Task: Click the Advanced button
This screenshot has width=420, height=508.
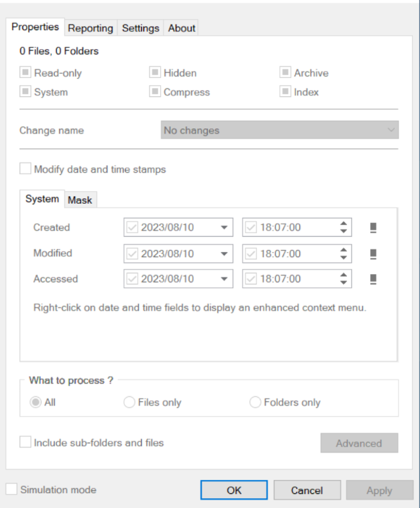Action: coord(360,443)
